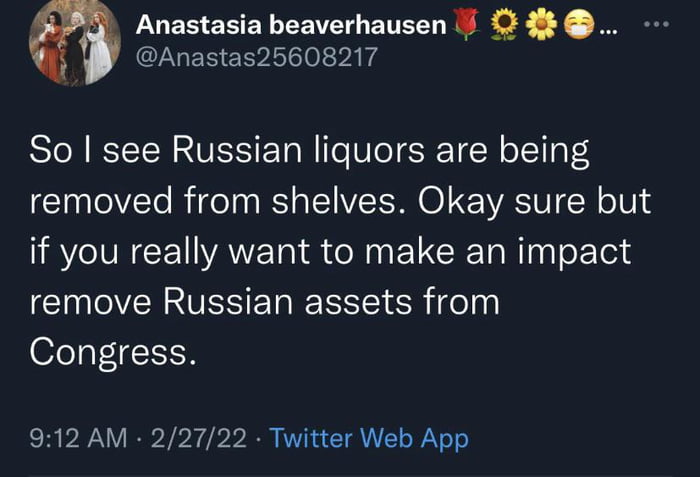Open the Twitter Web App source link
The image size is (700, 477).
369,437
